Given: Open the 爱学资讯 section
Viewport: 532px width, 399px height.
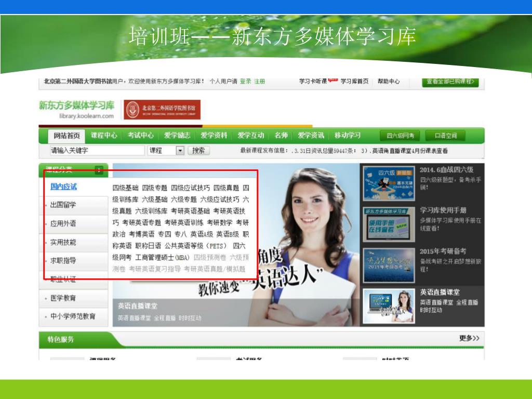Looking at the screenshot, I should 311,136.
